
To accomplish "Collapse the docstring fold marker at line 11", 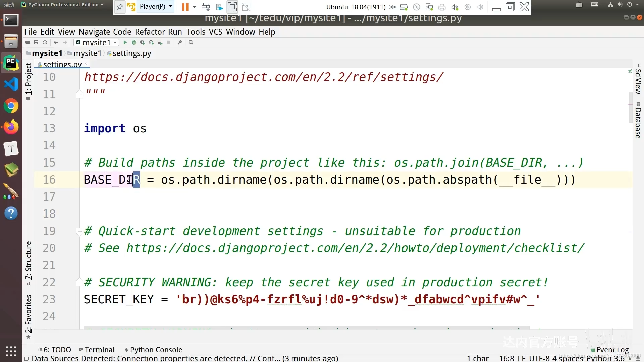I will point(79,95).
